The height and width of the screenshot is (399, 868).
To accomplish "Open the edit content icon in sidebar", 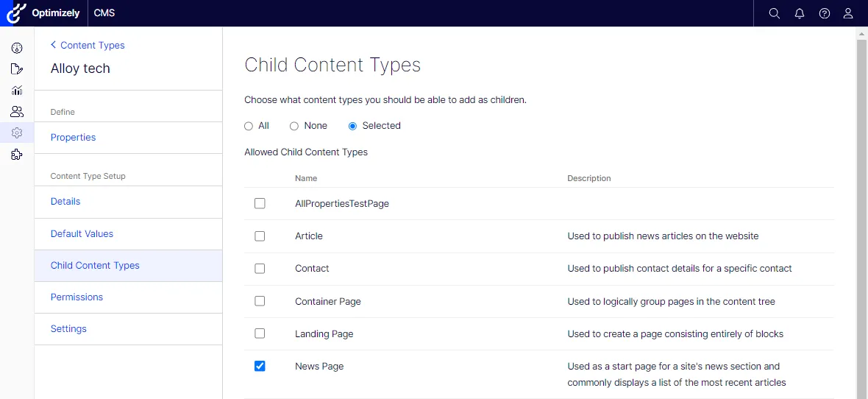I will tap(17, 68).
